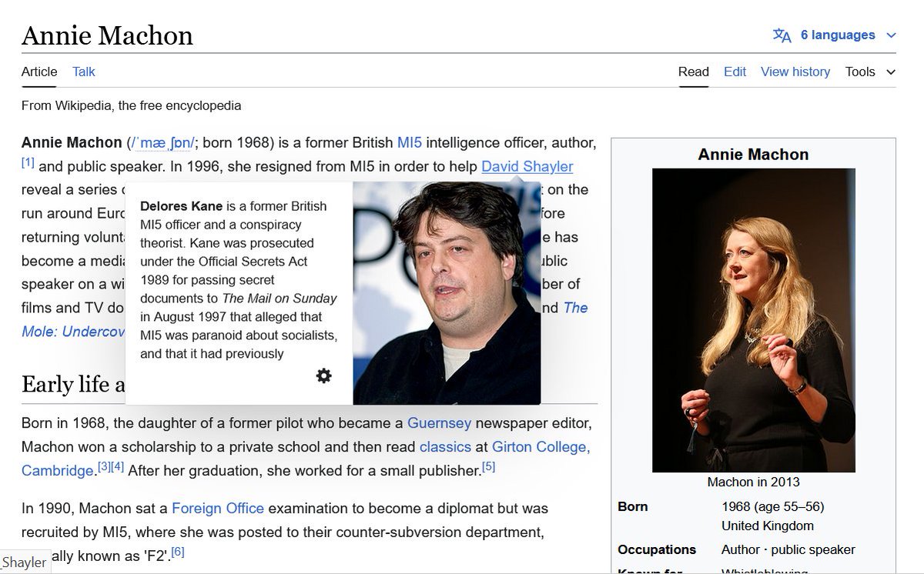Follow the Guernsey link
The height and width of the screenshot is (574, 924).
coord(439,423)
